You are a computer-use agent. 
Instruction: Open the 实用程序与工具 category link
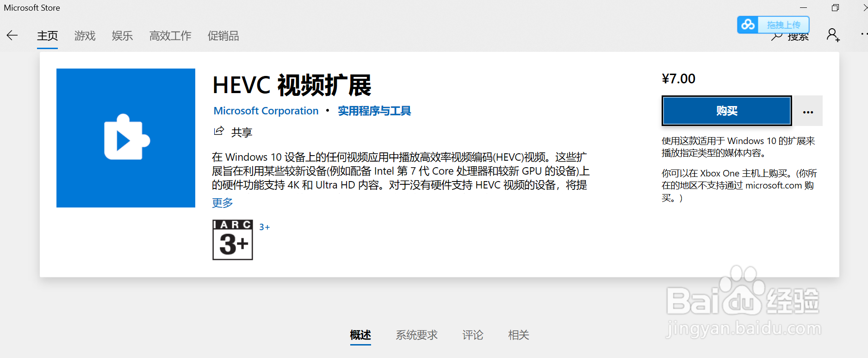click(374, 111)
